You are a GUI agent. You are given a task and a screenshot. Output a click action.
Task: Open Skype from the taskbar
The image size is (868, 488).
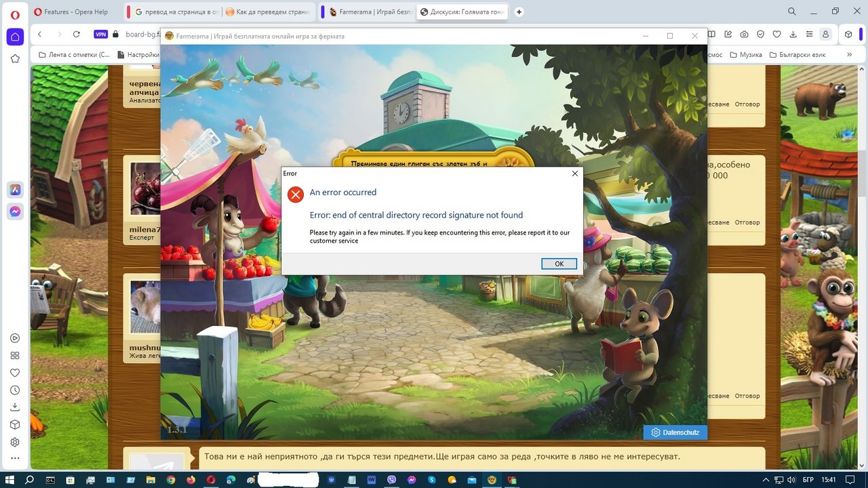431,479
